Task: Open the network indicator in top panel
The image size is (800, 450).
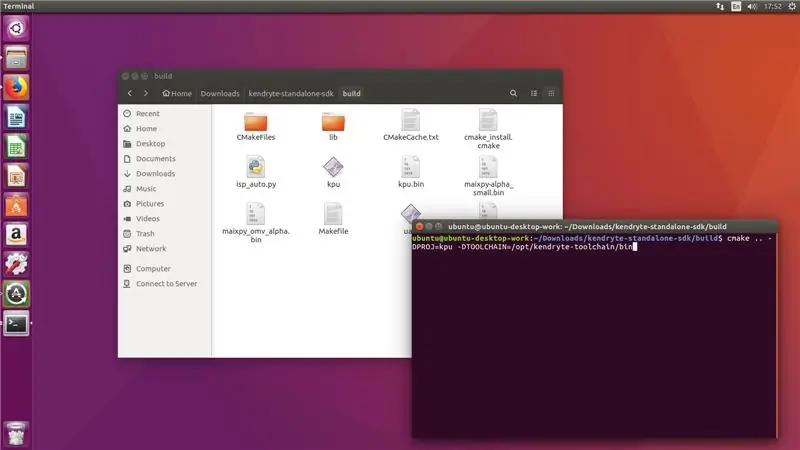Action: (720, 6)
